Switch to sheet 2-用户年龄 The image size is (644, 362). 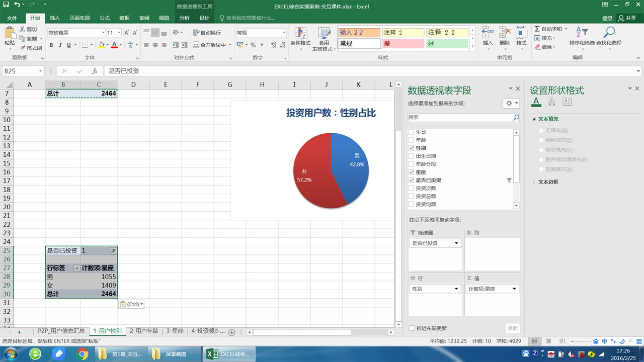[144, 331]
